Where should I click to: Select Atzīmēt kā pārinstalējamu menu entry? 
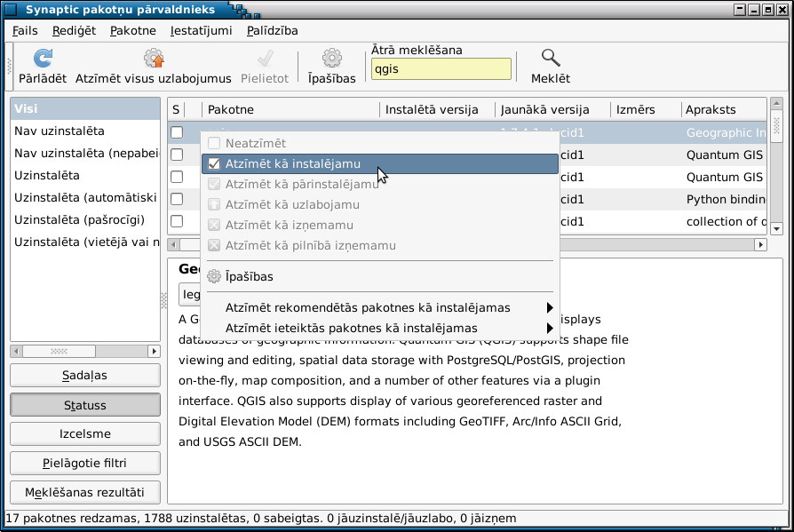[380, 184]
